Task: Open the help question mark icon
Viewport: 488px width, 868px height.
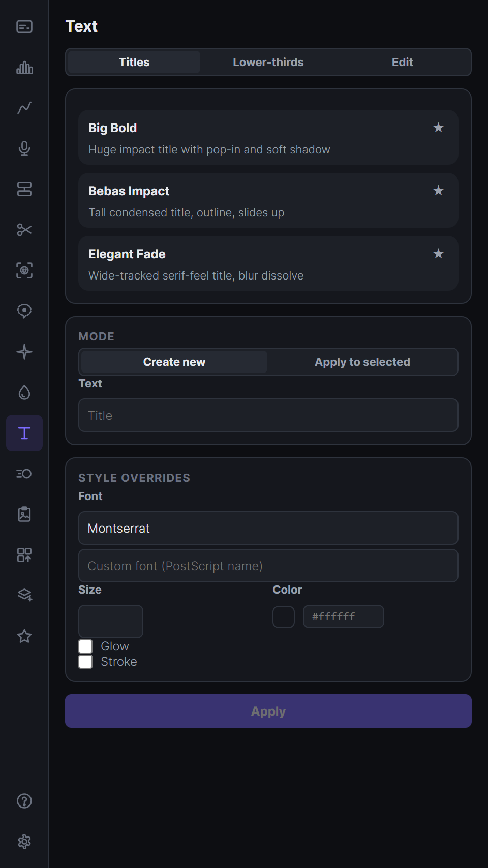Action: 24,801
